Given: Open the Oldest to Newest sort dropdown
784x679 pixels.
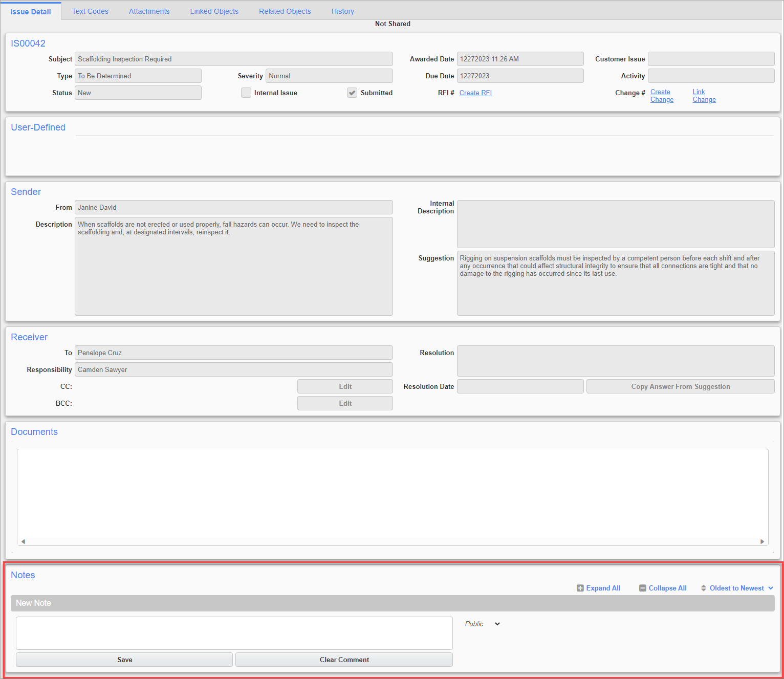Looking at the screenshot, I should [737, 588].
